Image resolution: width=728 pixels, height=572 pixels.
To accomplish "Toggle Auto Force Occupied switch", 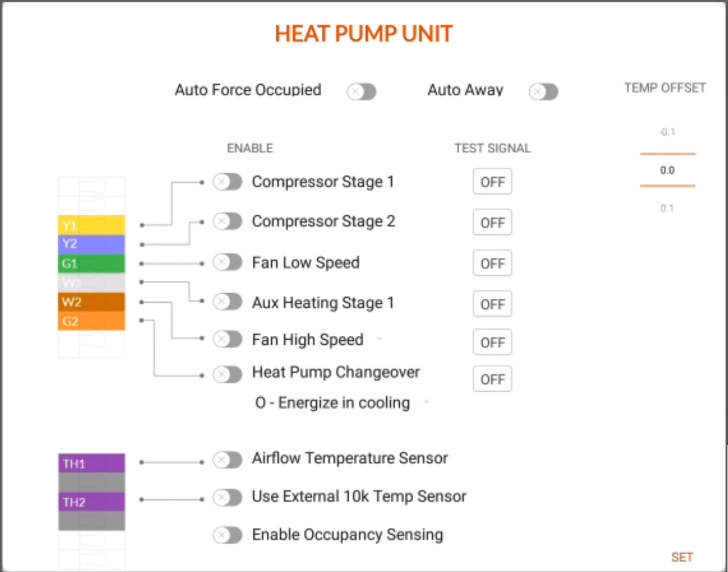I will (362, 91).
